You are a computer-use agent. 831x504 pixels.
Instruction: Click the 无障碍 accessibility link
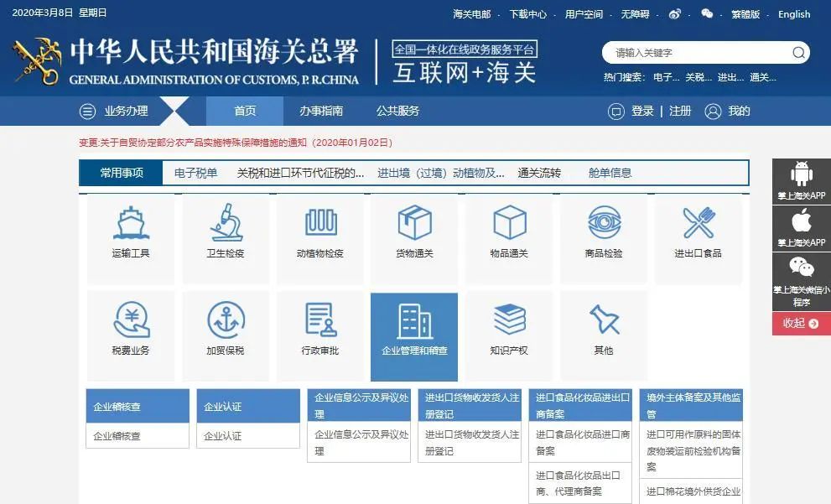point(635,14)
